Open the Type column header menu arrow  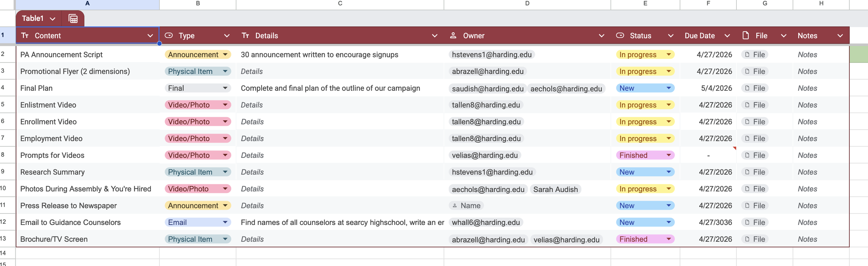227,36
